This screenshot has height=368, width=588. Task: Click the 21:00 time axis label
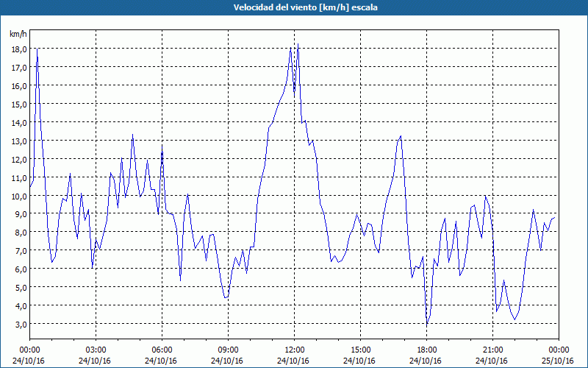[492, 350]
